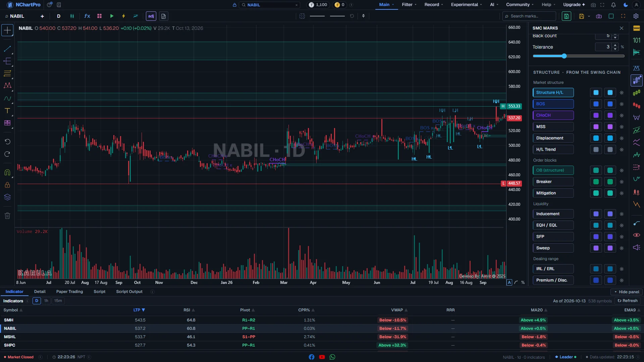Enable the MSS mark
Screen dimensions: 644x362
[553, 127]
